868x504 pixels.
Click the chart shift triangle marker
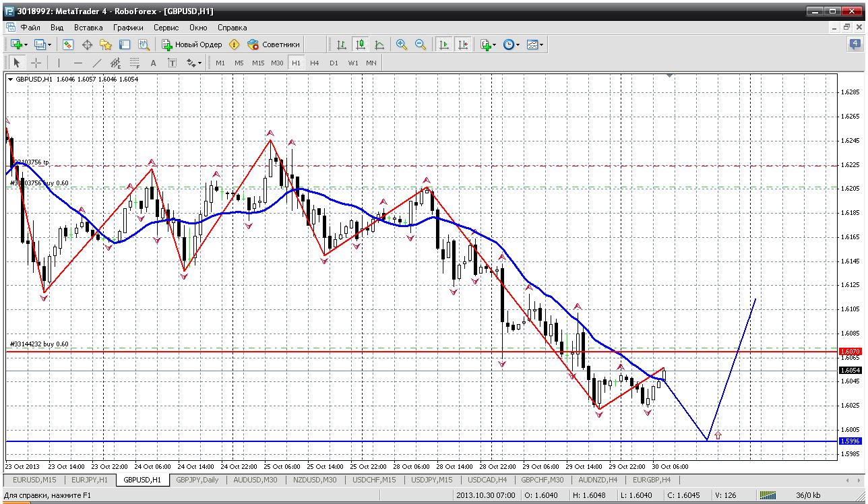click(669, 76)
